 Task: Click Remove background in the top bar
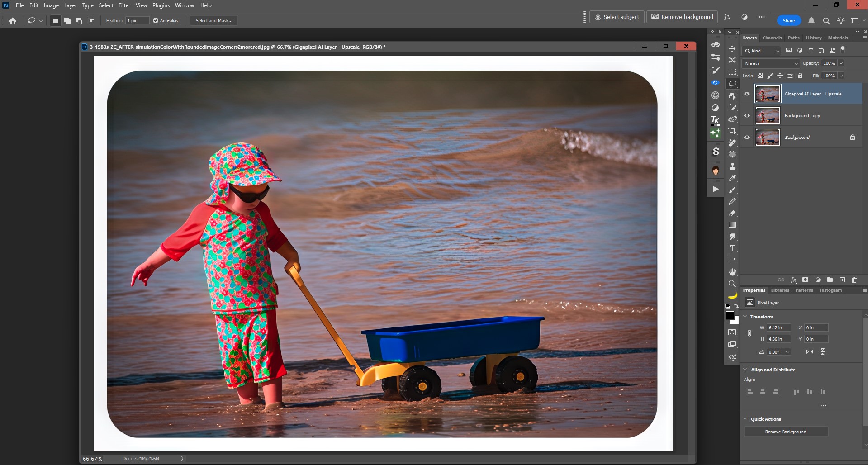click(682, 17)
